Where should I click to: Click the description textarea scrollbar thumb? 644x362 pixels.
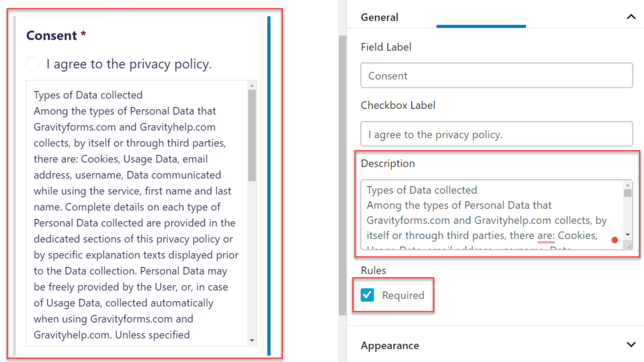(628, 193)
